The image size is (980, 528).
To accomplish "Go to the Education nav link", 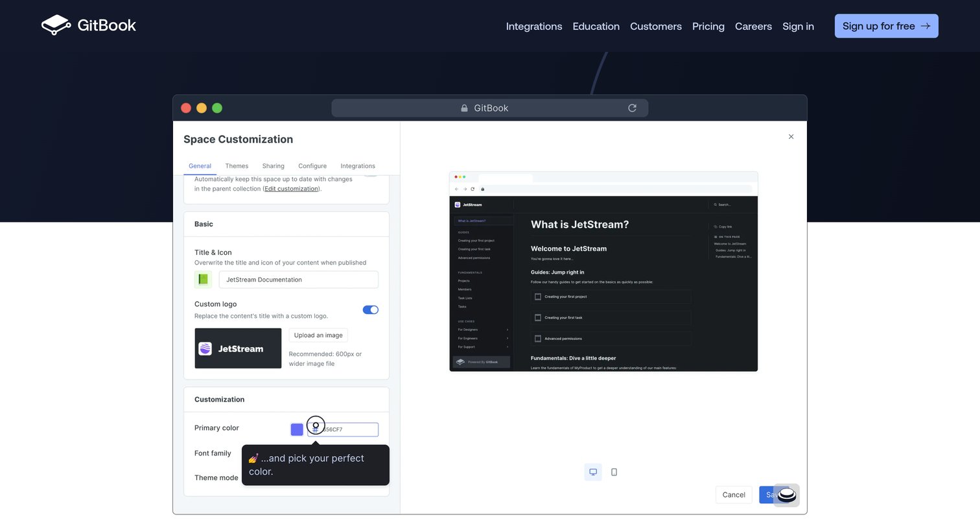I will [596, 26].
